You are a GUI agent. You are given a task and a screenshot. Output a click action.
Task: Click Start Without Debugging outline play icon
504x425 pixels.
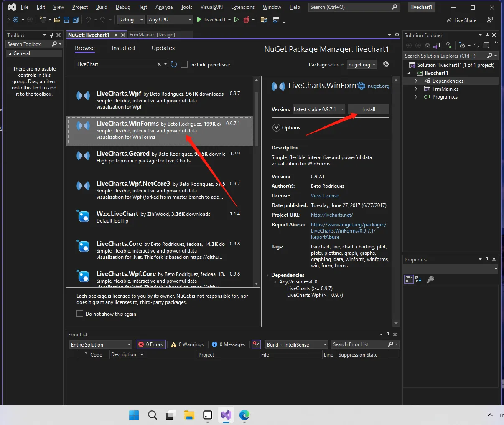coord(237,20)
